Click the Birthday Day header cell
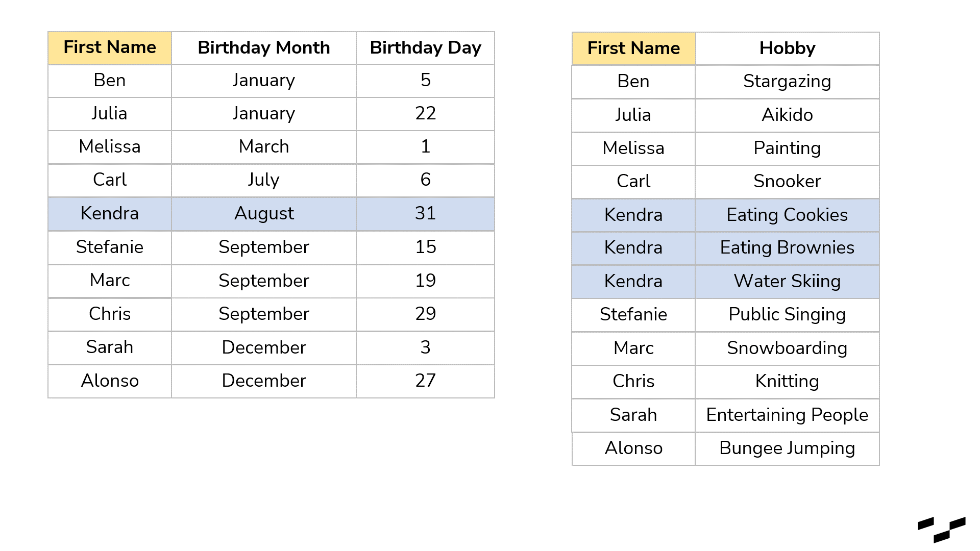Viewport: 980px width, 551px height. point(425,48)
